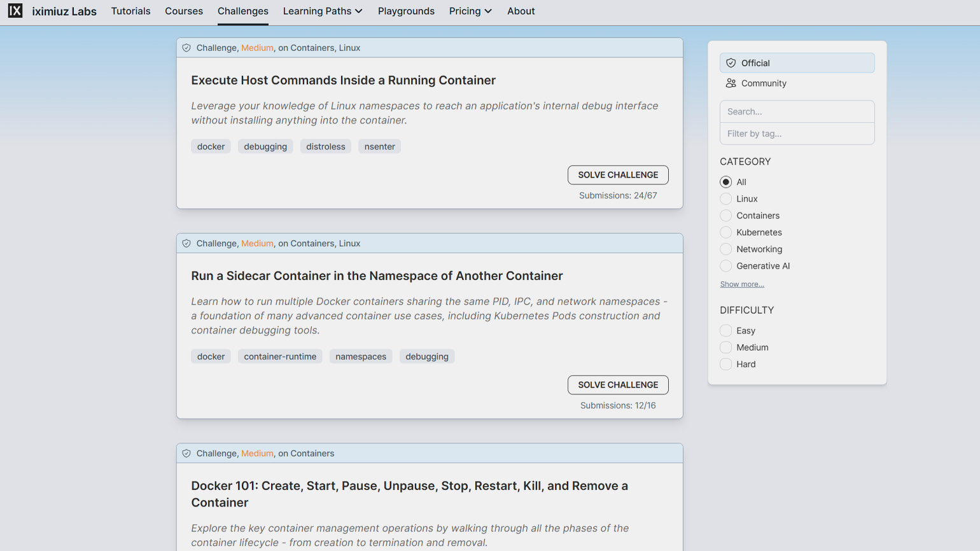The height and width of the screenshot is (551, 980).
Task: Click the iximiuz Labs logo icon
Action: (x=15, y=11)
